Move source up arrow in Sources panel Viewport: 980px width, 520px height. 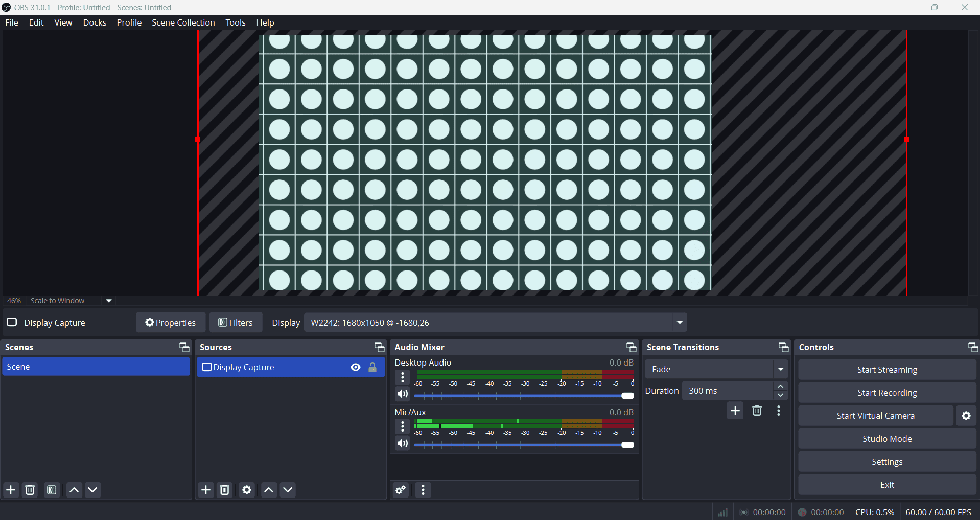pyautogui.click(x=269, y=490)
